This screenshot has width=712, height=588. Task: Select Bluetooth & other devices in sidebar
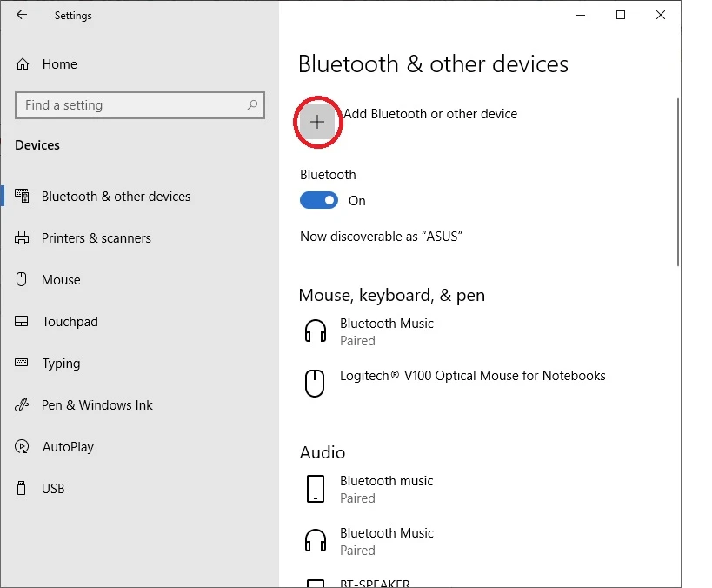pos(116,197)
